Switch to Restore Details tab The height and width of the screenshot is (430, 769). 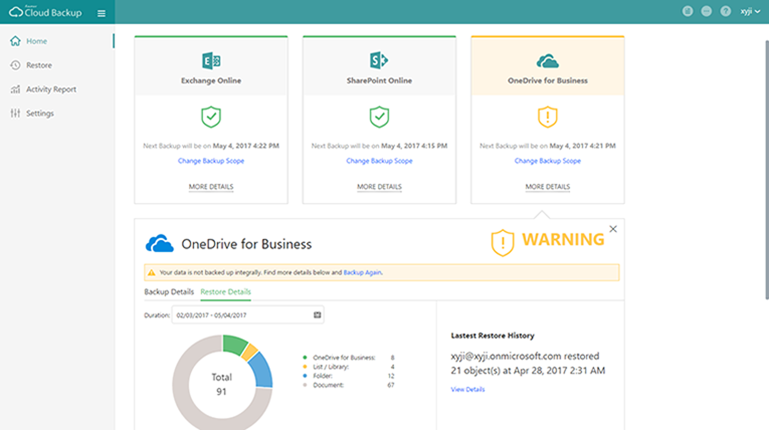[x=226, y=292]
